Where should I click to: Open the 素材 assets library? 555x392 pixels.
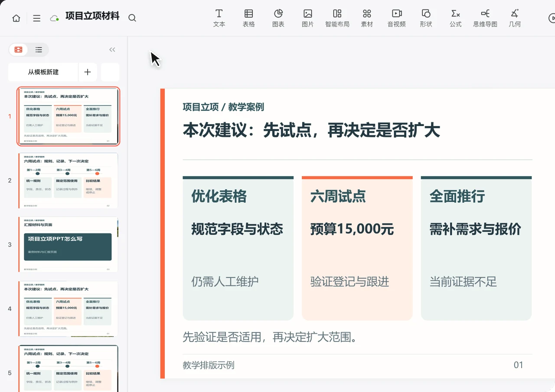pyautogui.click(x=367, y=18)
